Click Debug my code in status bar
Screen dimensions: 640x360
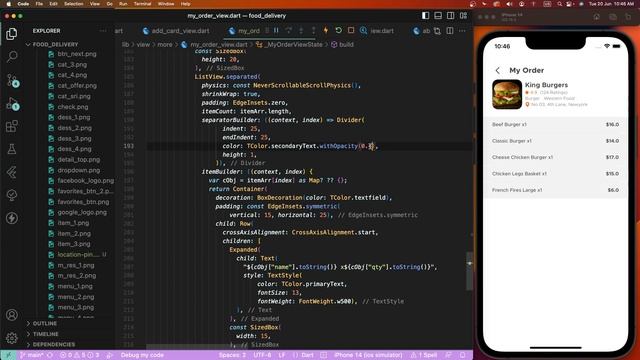coord(142,355)
